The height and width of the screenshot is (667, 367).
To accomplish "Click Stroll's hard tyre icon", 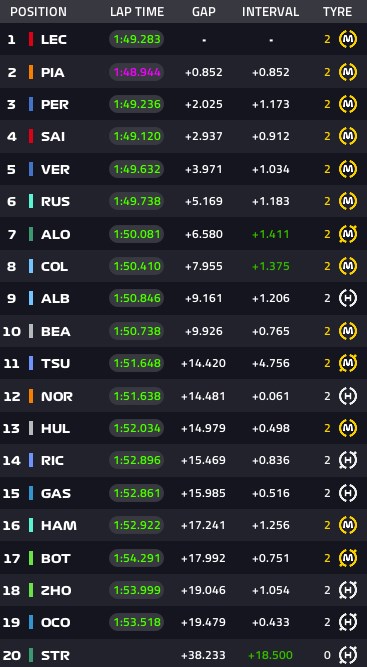I will [347, 655].
